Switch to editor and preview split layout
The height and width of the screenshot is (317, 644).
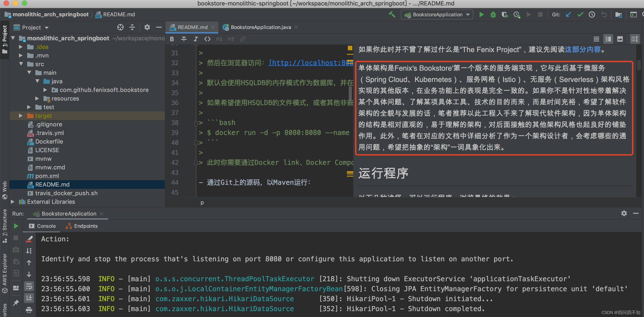coord(608,39)
